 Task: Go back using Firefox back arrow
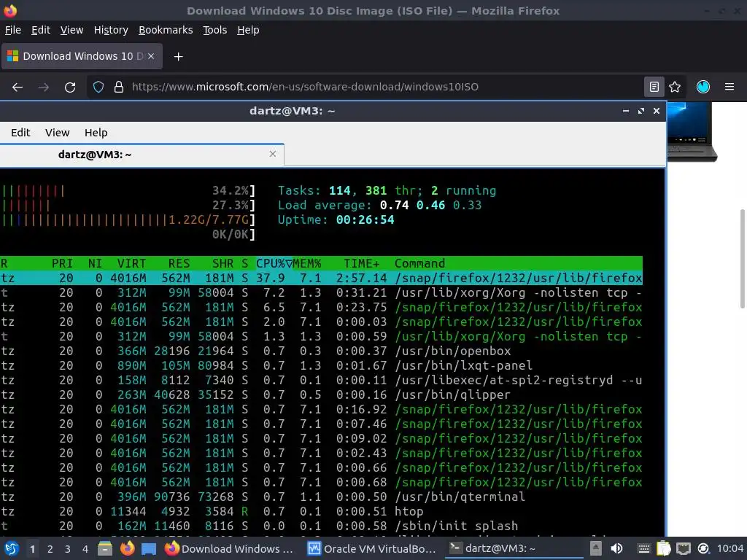[18, 87]
